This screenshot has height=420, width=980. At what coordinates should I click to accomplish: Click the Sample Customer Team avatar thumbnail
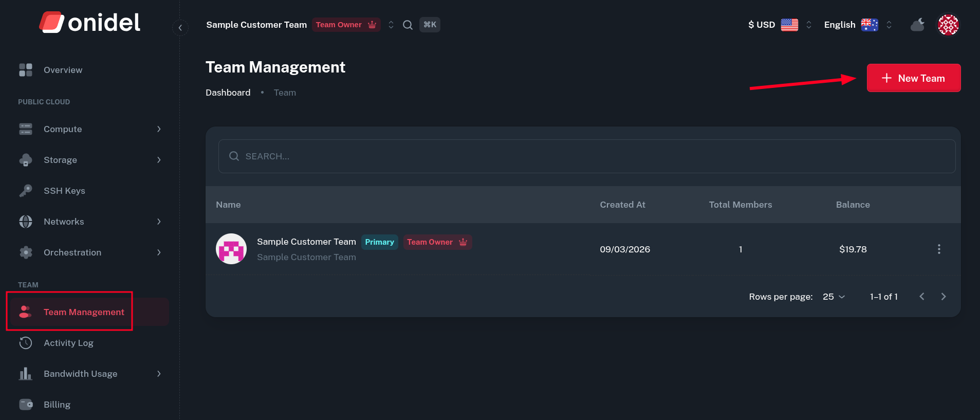(x=231, y=249)
